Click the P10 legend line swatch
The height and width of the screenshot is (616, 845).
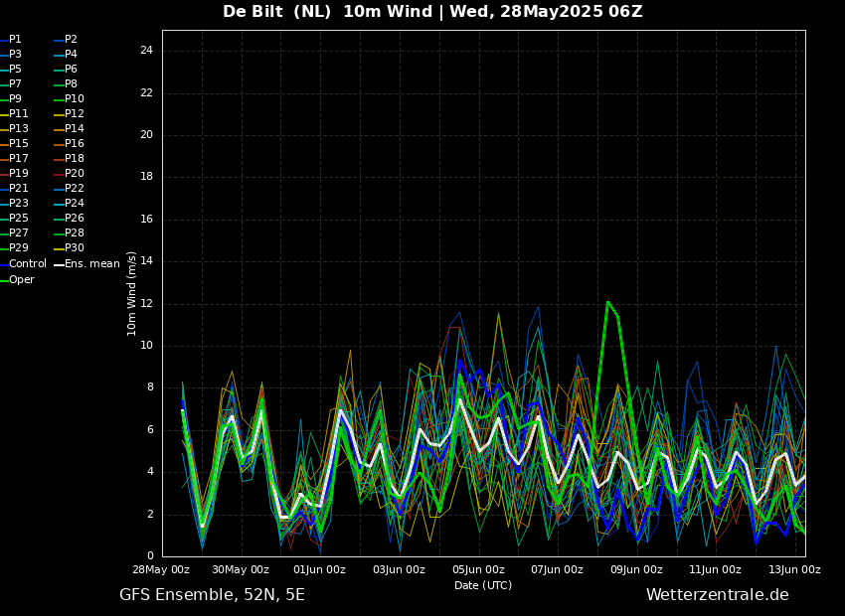point(58,99)
